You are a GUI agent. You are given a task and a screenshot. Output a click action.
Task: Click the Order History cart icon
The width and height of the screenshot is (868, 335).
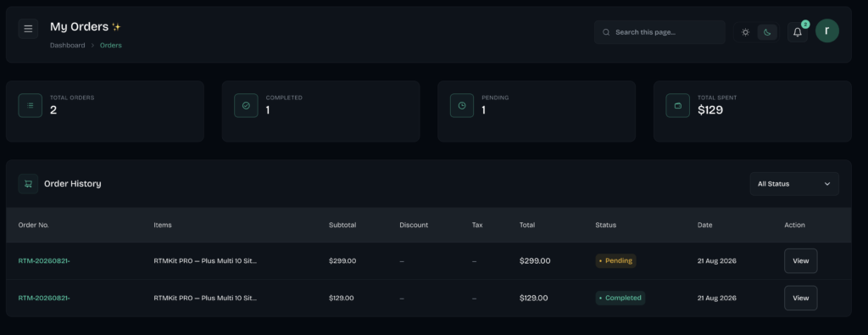tap(28, 184)
